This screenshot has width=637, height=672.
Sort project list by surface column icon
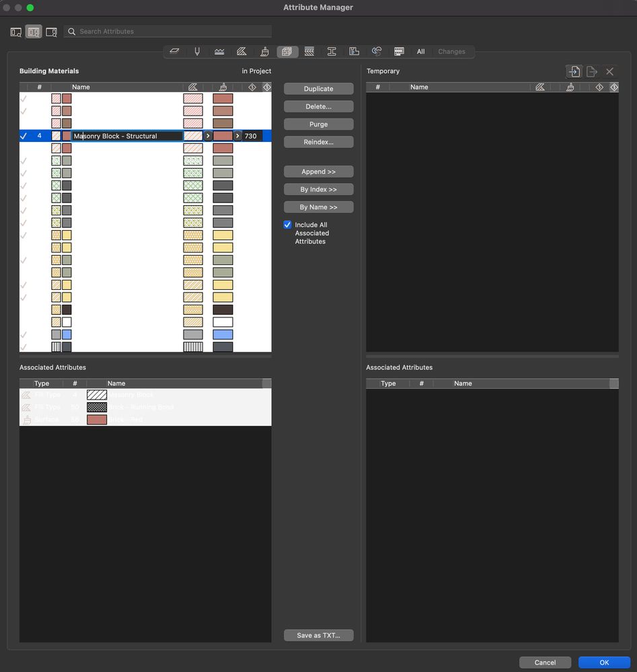coord(223,87)
